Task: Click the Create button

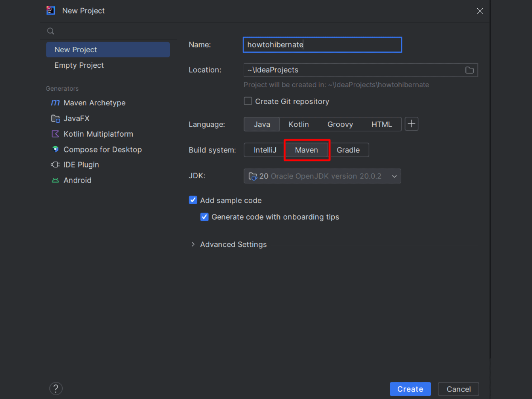Action: [410, 389]
